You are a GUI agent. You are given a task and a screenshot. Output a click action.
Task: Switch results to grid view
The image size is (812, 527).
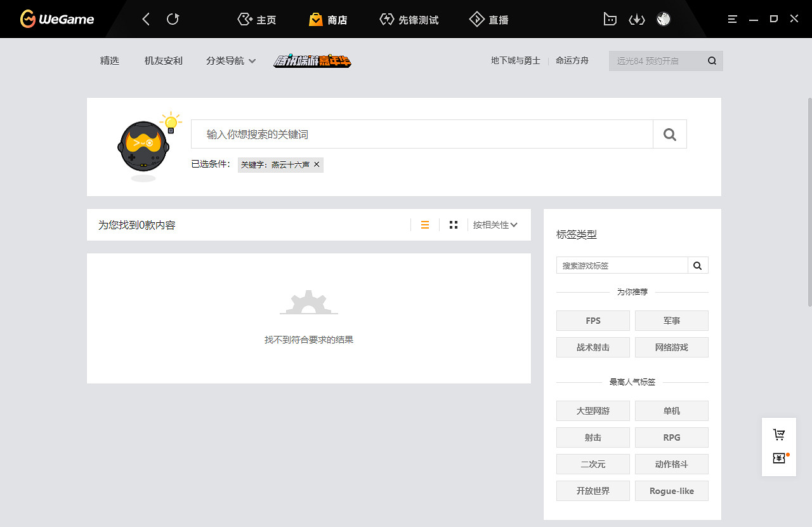click(x=453, y=225)
